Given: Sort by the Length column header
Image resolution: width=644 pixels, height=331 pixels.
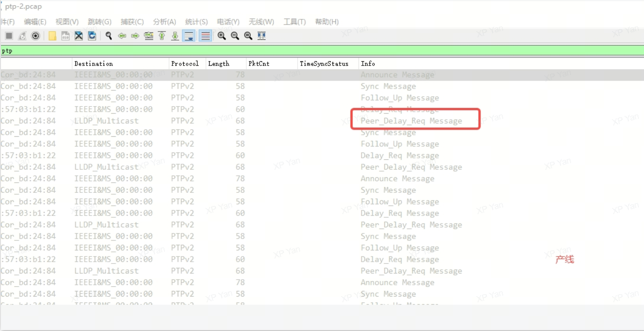Looking at the screenshot, I should pyautogui.click(x=226, y=64).
